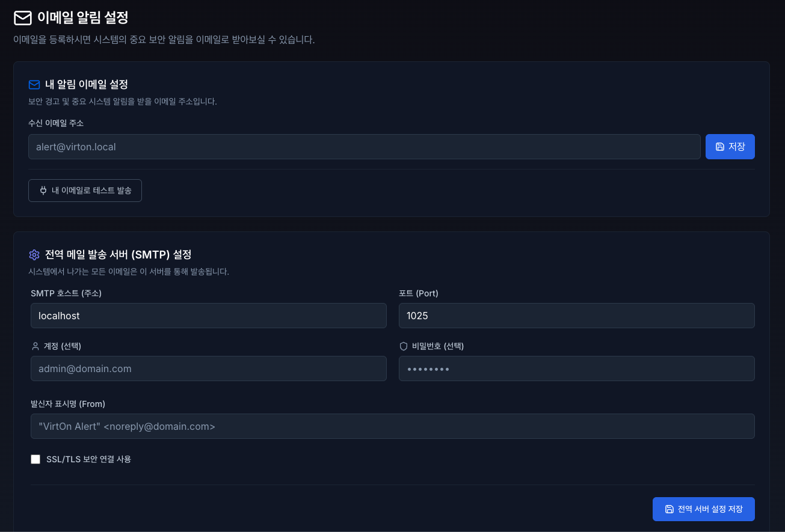The height and width of the screenshot is (532, 785).
Task: Click the 계정 field with admin@domain.com placeholder
Action: pyautogui.click(x=208, y=368)
